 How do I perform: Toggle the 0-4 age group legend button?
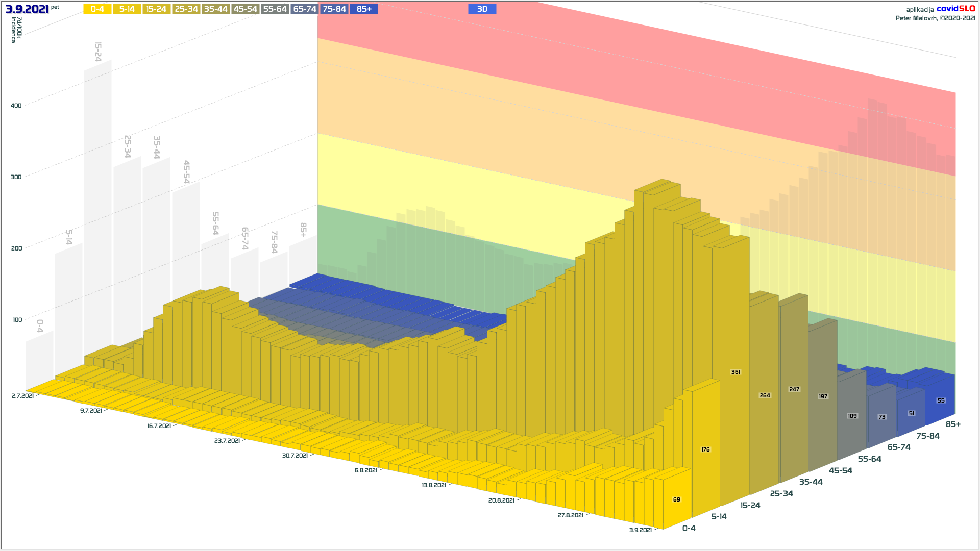coord(97,9)
